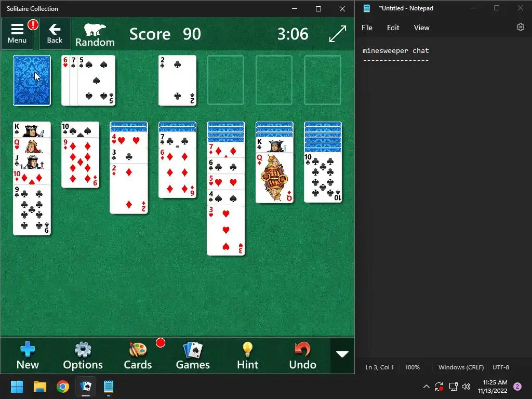The width and height of the screenshot is (532, 399).
Task: Click the UTF-8 encoding status entry
Action: [x=501, y=367]
